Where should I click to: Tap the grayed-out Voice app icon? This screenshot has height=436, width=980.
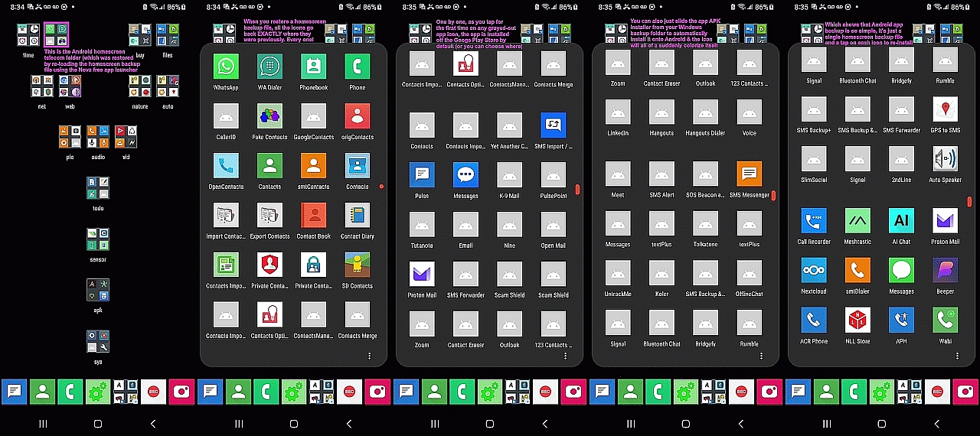[750, 112]
